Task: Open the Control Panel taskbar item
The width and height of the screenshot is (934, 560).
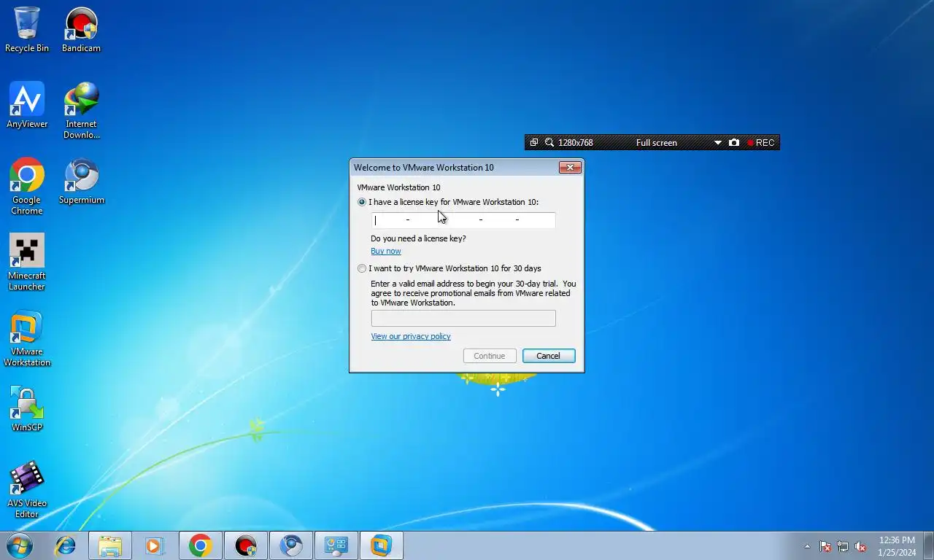Action: [x=336, y=545]
